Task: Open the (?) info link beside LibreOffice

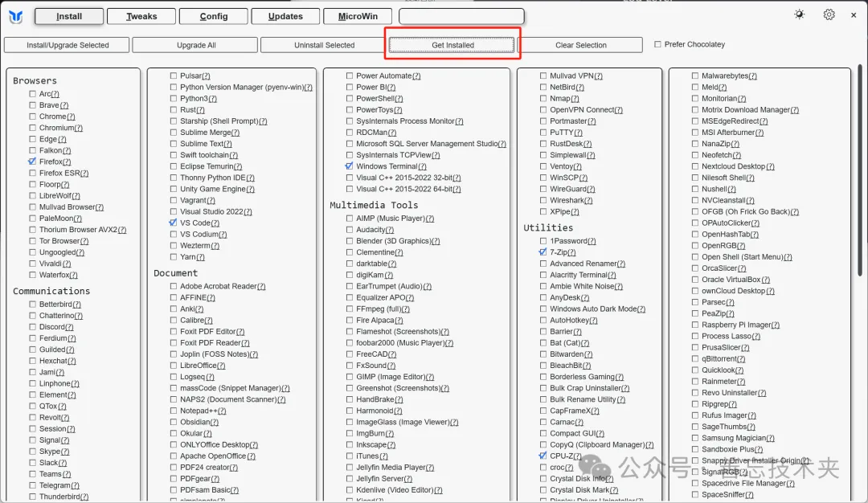Action: click(221, 366)
